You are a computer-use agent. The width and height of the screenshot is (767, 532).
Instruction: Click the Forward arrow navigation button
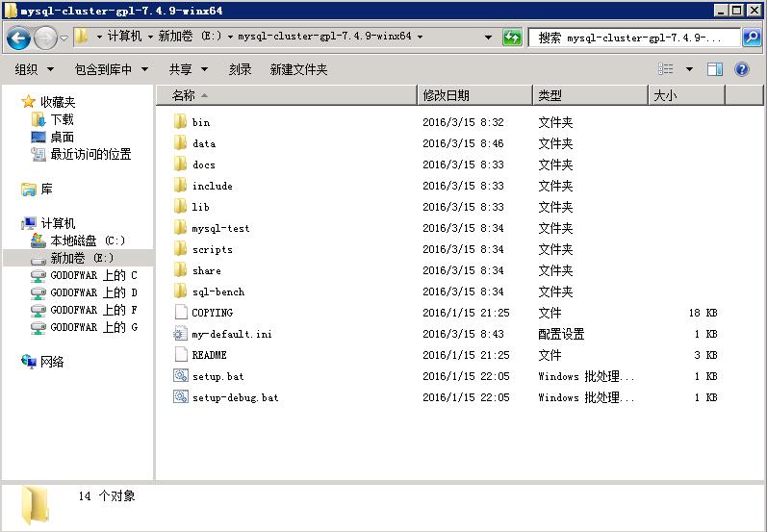45,38
